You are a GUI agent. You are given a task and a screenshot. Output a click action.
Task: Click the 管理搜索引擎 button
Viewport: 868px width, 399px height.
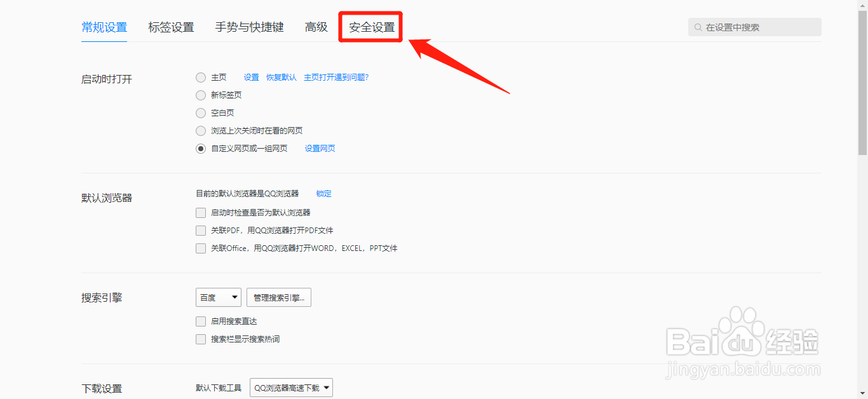[278, 297]
